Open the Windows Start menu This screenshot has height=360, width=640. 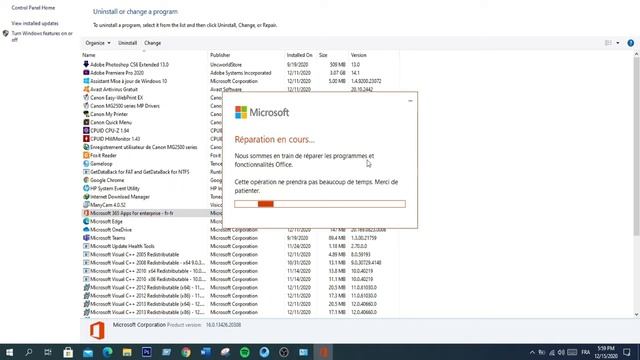pyautogui.click(x=9, y=352)
